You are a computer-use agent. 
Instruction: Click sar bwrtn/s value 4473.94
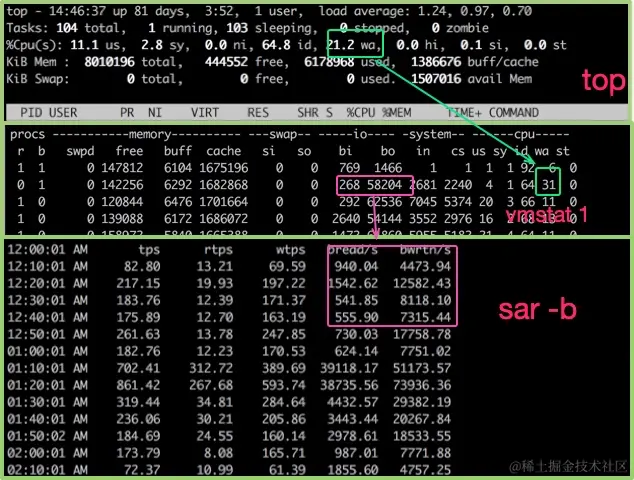(425, 267)
